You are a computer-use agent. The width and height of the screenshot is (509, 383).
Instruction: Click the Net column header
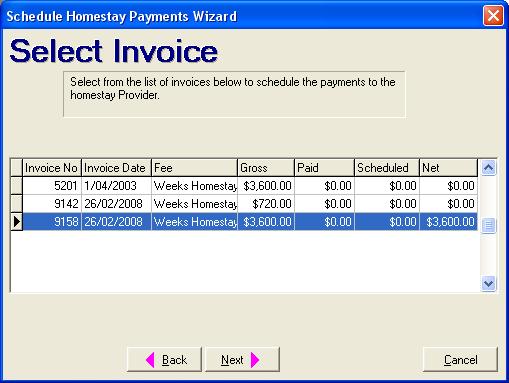pyautogui.click(x=448, y=168)
